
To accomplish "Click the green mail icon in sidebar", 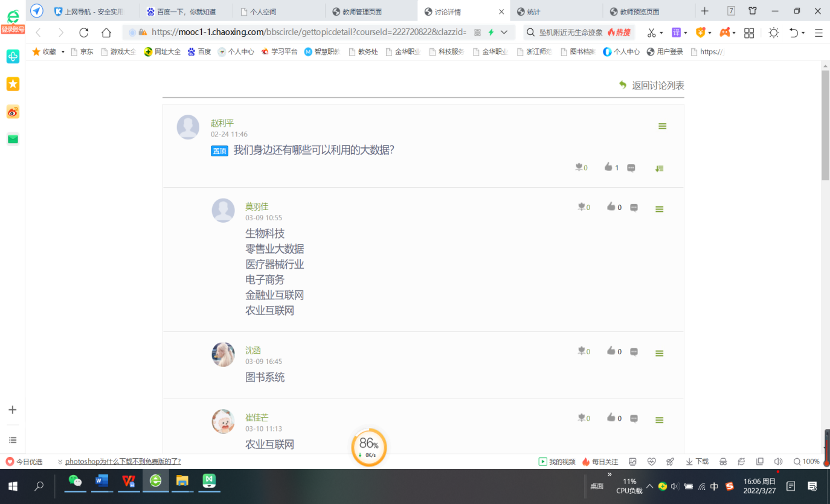I will pos(13,139).
